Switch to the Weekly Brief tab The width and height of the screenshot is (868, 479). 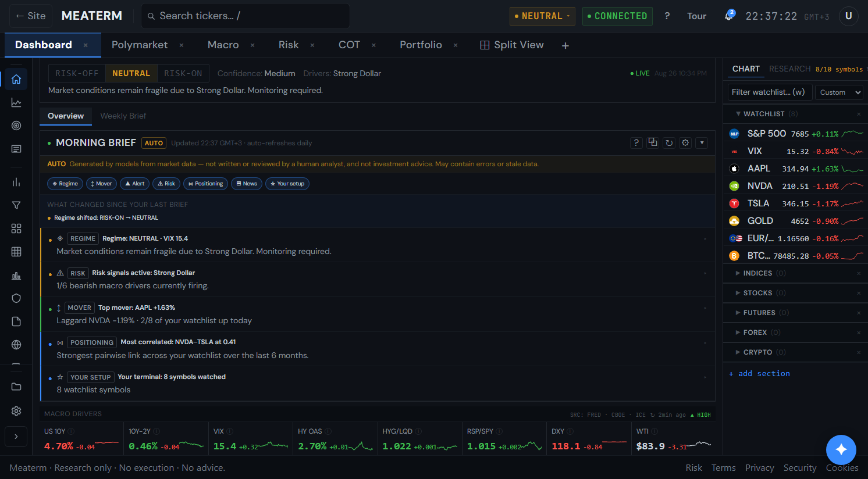coord(123,116)
